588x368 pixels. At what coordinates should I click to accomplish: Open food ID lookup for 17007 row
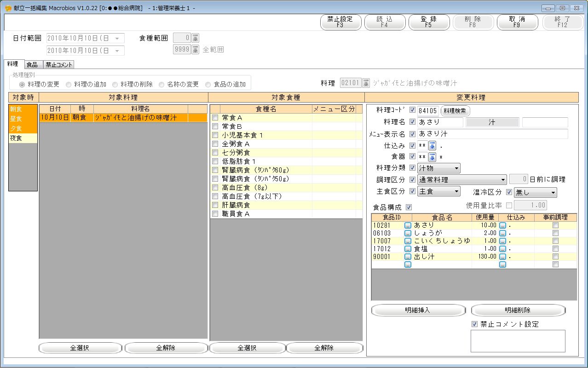(408, 241)
